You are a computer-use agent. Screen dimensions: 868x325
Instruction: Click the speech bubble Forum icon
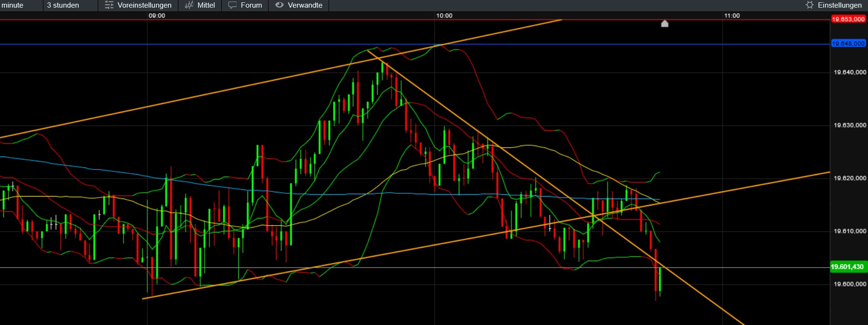(232, 5)
